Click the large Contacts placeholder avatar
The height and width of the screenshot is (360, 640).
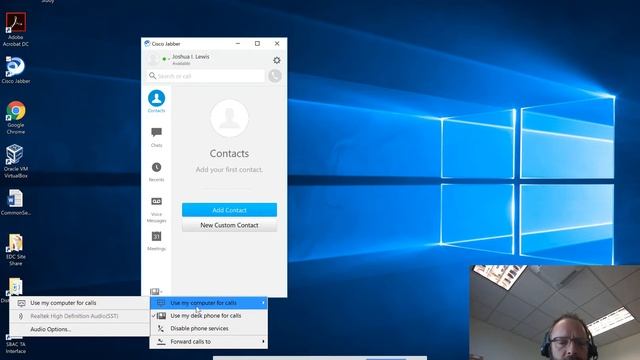coord(229,118)
